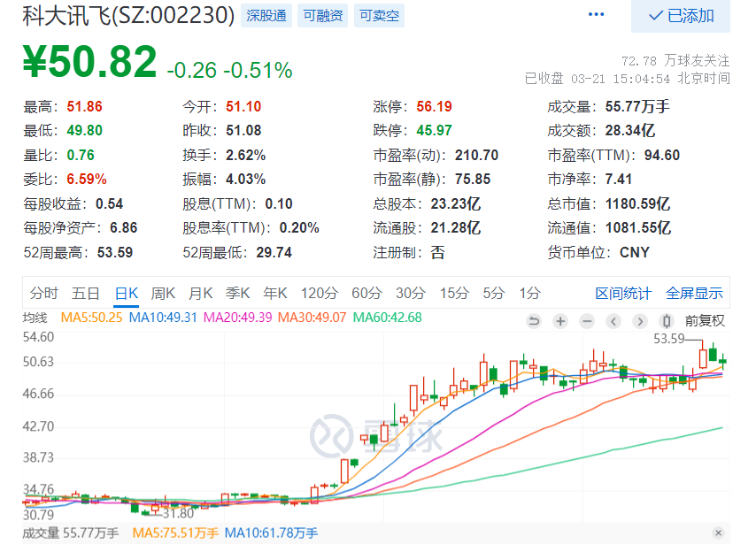Viewport: 756px width, 544px height.
Task: Select the 周K chart tab
Action: pos(163,293)
